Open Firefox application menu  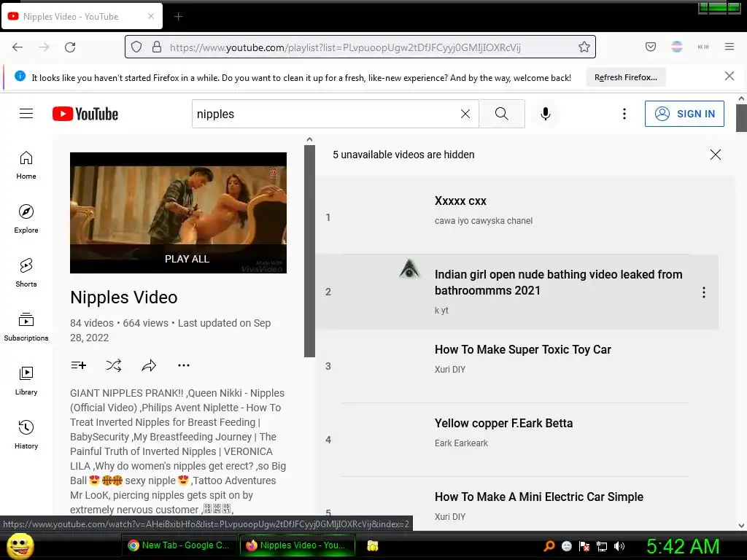point(729,47)
